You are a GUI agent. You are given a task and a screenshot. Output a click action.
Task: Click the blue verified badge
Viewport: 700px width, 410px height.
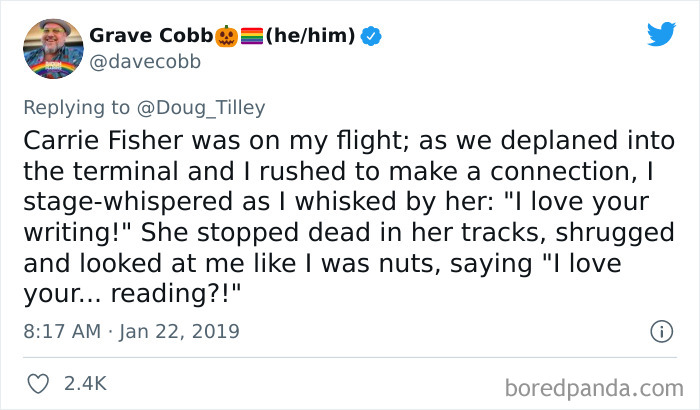point(371,38)
